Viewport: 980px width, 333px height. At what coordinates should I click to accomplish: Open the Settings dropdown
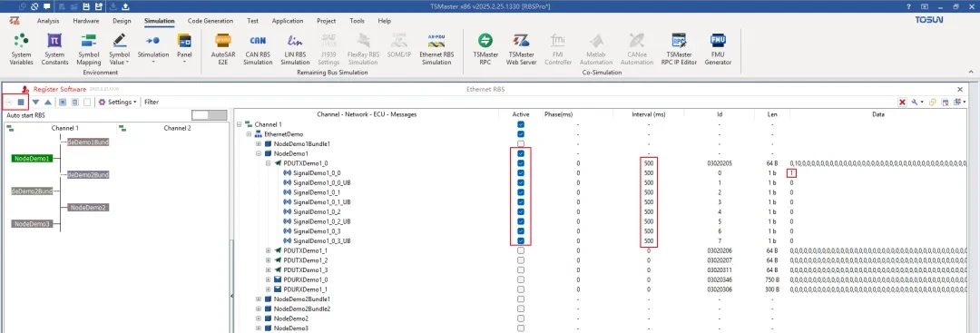click(x=118, y=102)
